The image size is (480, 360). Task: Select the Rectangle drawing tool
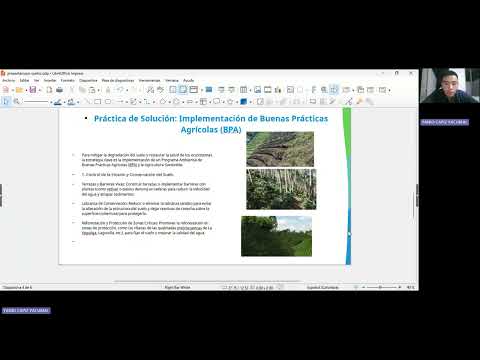click(97, 101)
